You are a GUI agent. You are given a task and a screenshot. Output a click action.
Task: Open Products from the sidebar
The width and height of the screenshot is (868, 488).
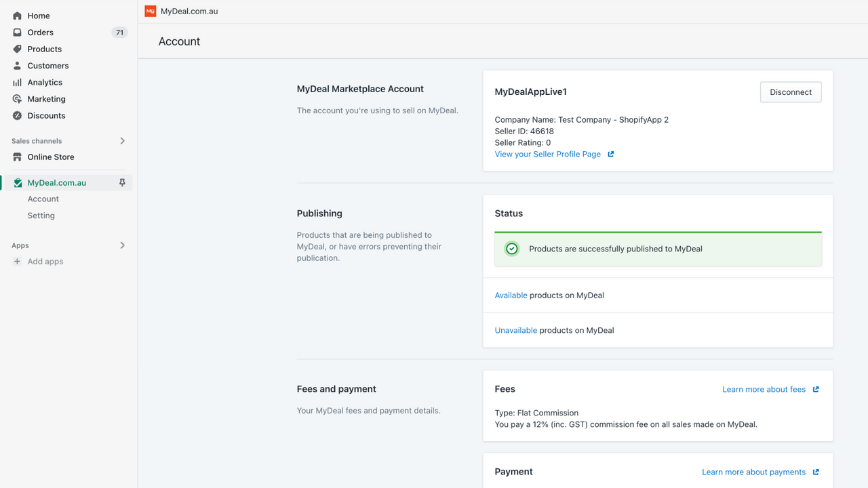16,49
